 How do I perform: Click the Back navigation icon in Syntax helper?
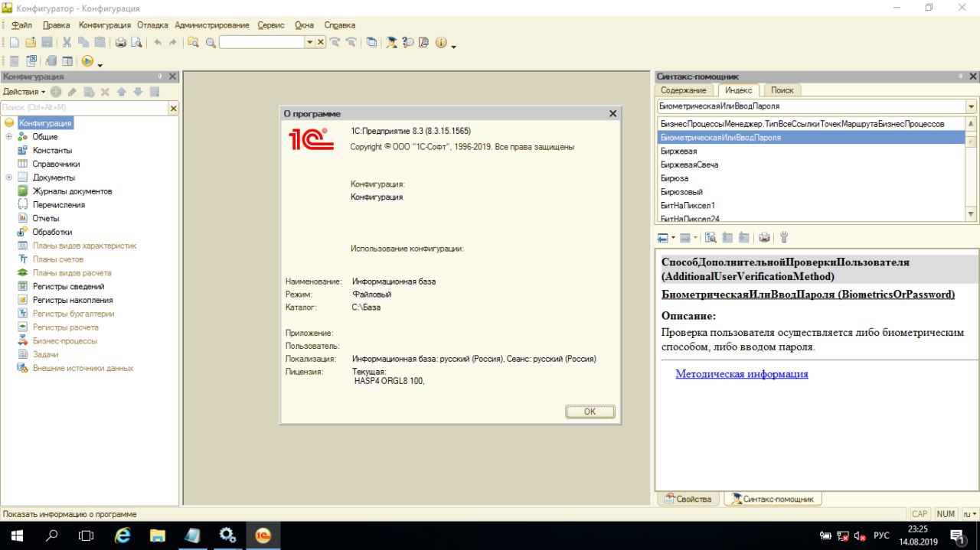tap(662, 238)
